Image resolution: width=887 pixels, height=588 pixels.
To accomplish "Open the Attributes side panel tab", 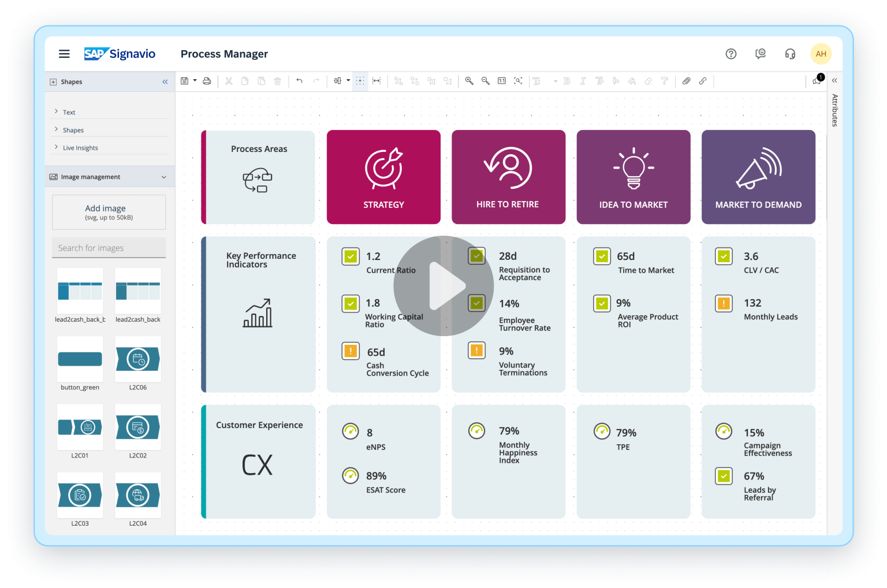I will (x=833, y=110).
